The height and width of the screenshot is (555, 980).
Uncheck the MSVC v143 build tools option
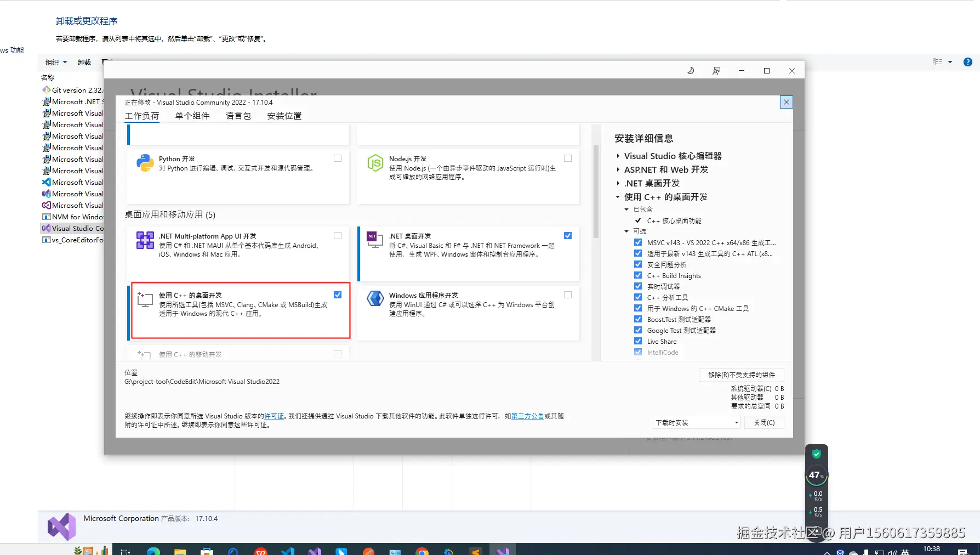coord(638,242)
